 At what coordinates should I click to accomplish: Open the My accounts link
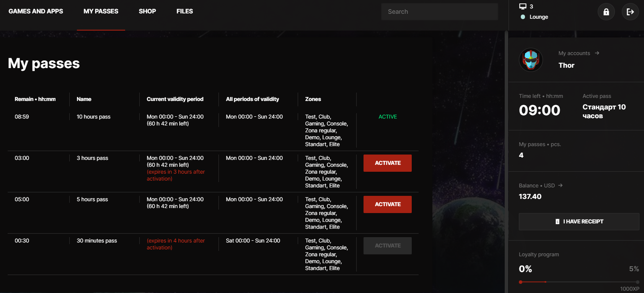tap(574, 53)
